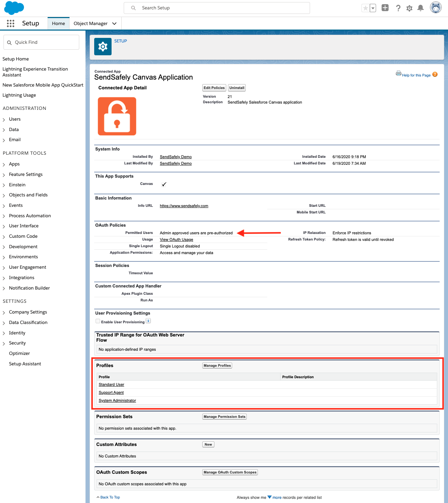Expand the Apps tree node
The image size is (448, 503).
4,164
